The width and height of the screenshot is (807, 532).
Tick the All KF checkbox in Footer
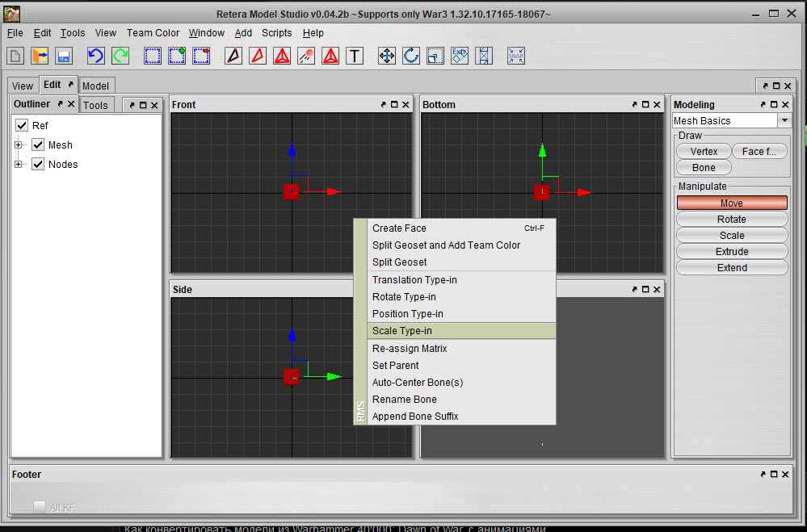(39, 507)
